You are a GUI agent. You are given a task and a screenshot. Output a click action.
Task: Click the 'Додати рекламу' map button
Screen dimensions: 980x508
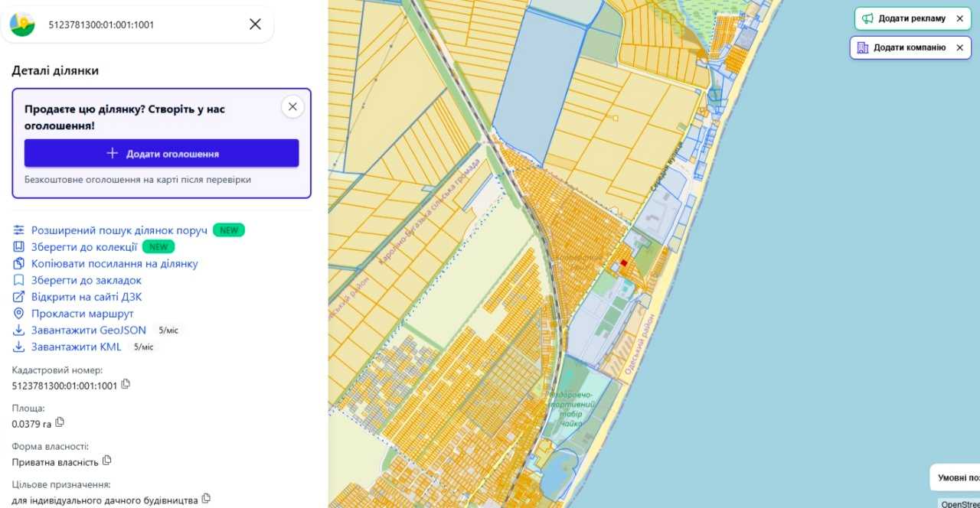click(x=913, y=18)
